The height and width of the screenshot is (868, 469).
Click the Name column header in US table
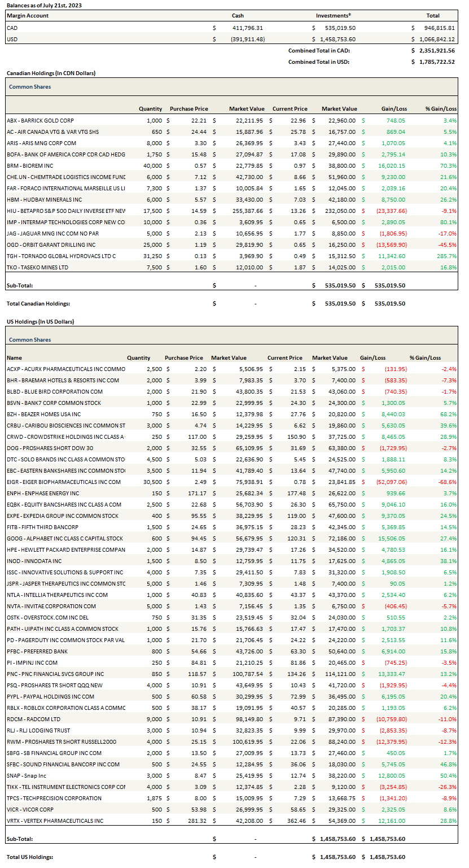click(14, 357)
